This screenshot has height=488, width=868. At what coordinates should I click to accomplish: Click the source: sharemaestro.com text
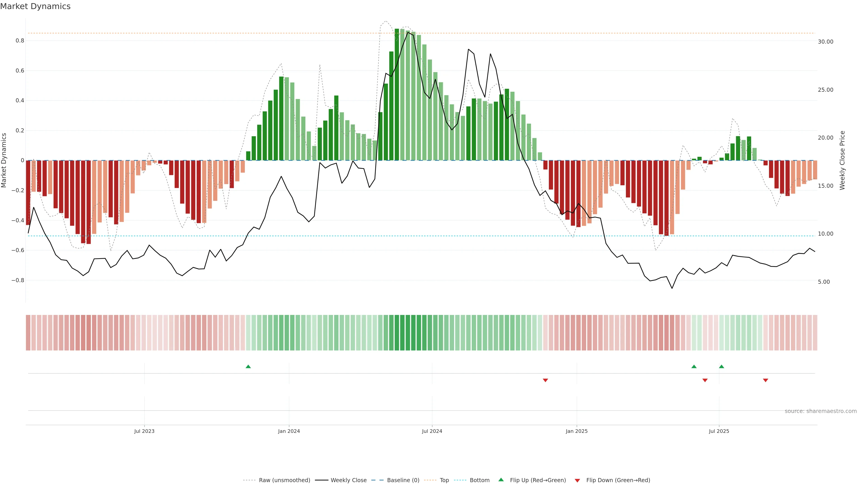click(x=821, y=411)
